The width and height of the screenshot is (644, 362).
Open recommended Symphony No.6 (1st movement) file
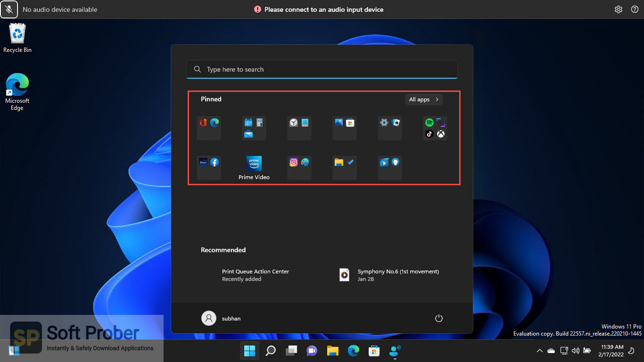coord(389,275)
